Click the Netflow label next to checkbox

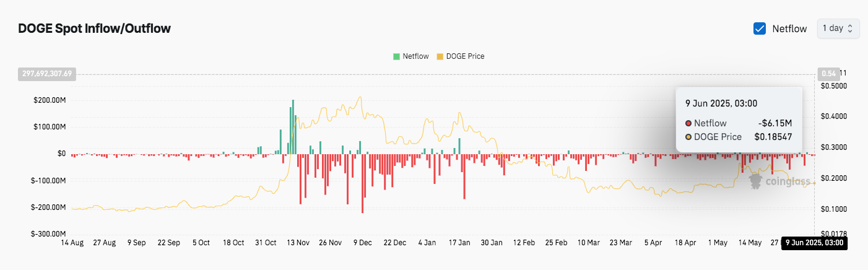tap(789, 28)
